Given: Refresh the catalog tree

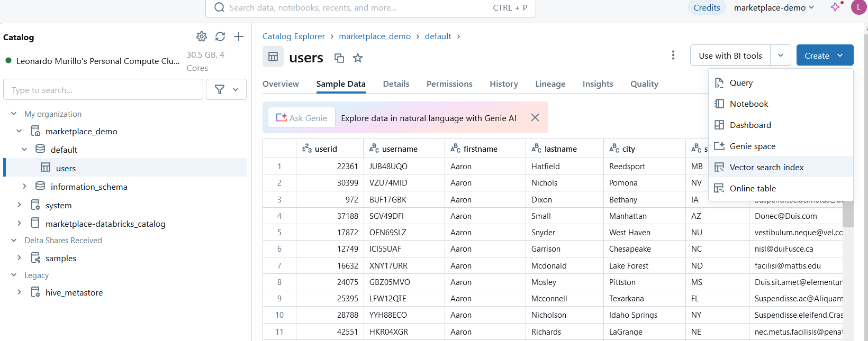Looking at the screenshot, I should point(220,36).
